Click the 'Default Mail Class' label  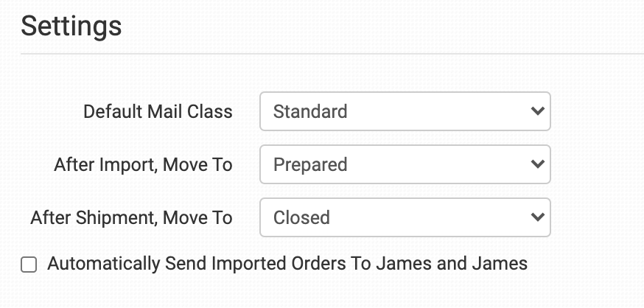(158, 112)
